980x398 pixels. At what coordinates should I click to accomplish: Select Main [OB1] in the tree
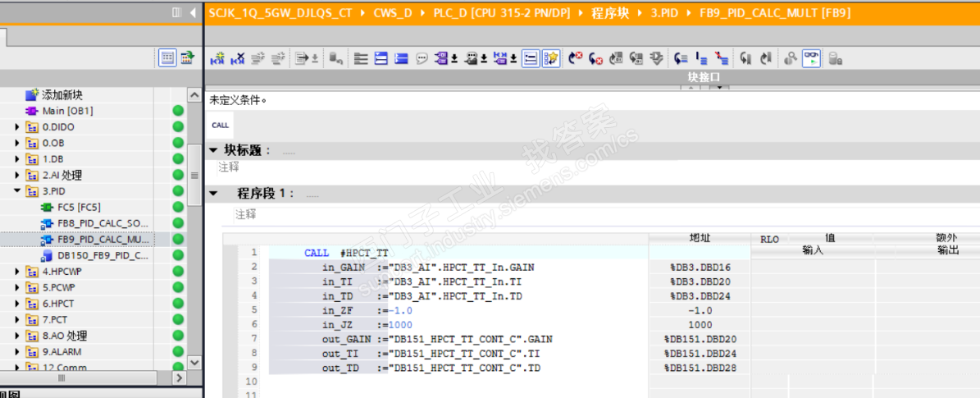tap(68, 111)
